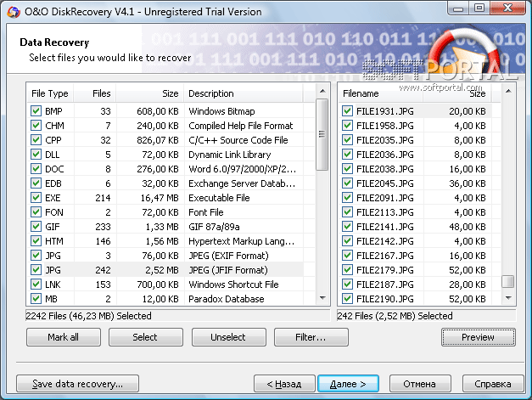Select the FILE2141.JPG filename
Screen dimensions: 532x400
(385, 227)
